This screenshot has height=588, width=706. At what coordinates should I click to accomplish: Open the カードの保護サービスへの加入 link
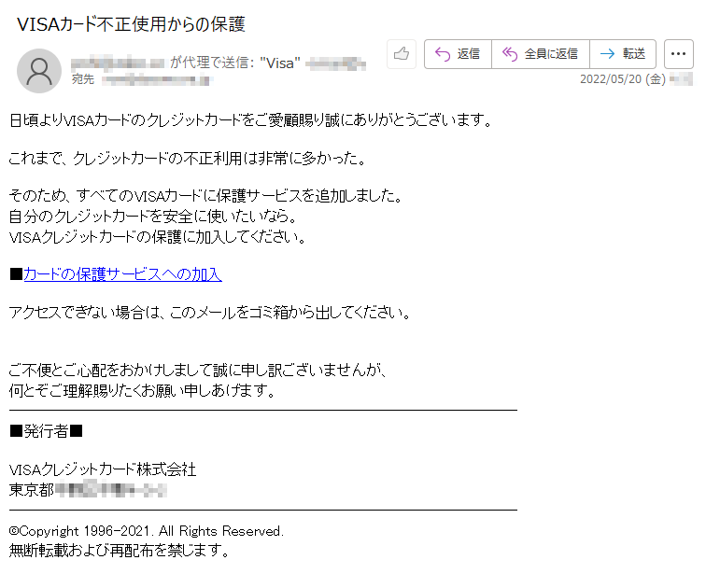click(122, 274)
